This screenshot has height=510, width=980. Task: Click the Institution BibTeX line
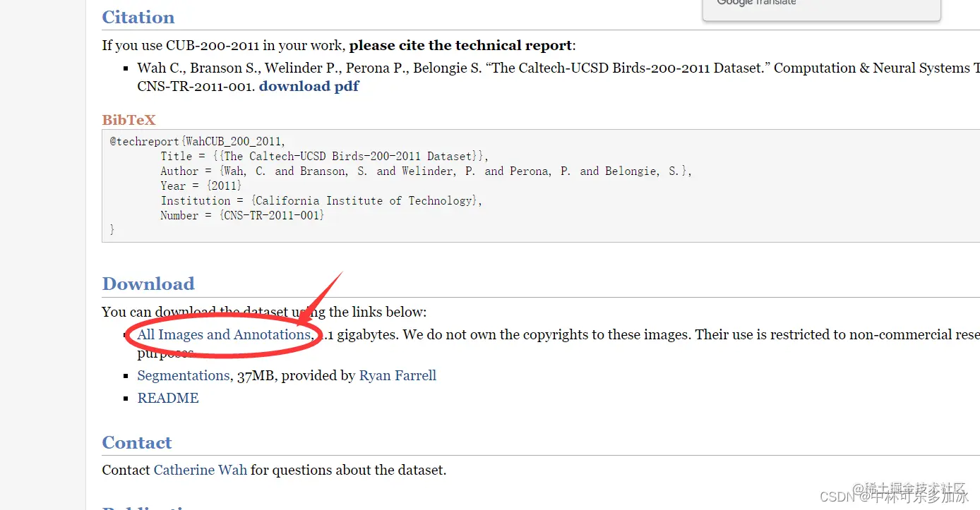(321, 200)
